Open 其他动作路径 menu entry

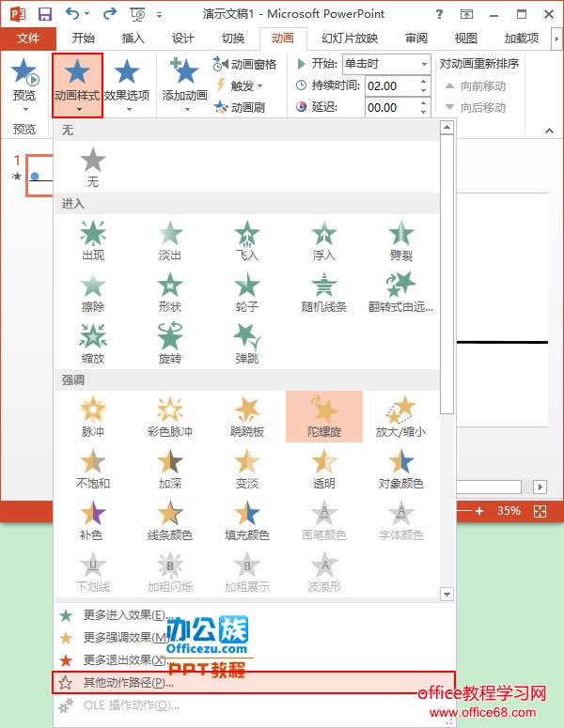(x=254, y=683)
